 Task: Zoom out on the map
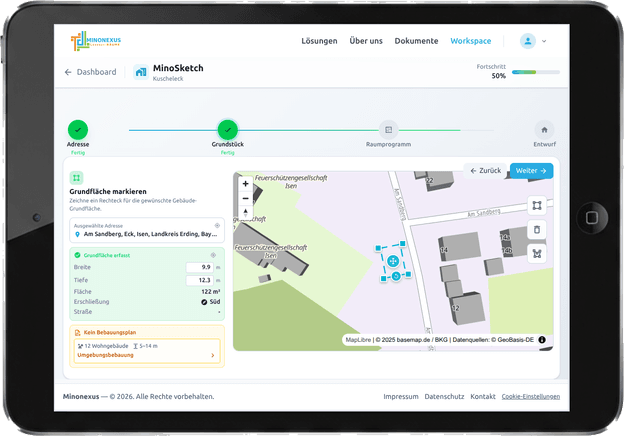point(246,198)
